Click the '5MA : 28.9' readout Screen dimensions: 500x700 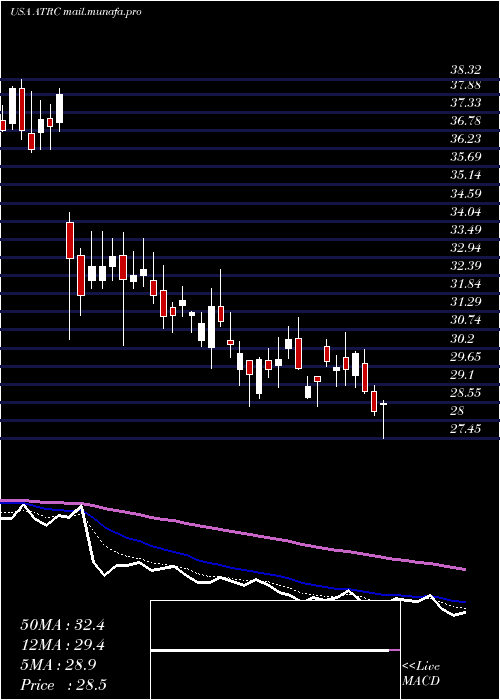pyautogui.click(x=58, y=665)
